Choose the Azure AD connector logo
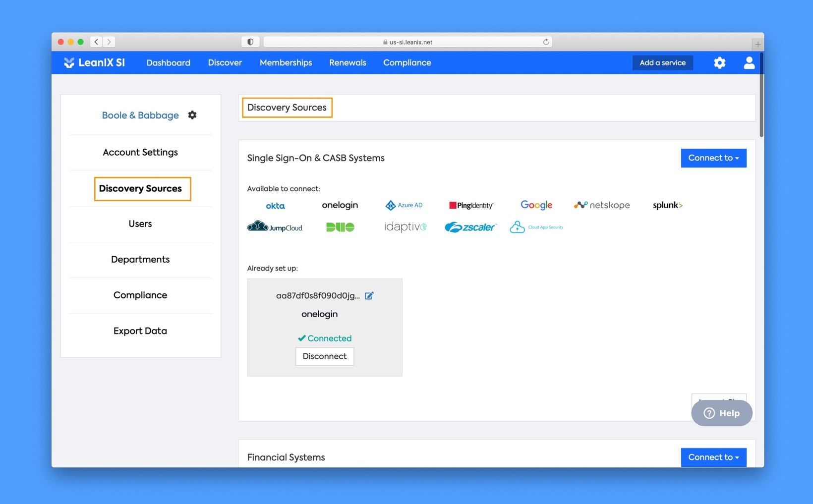Screen dimensions: 813x504 tap(404, 205)
